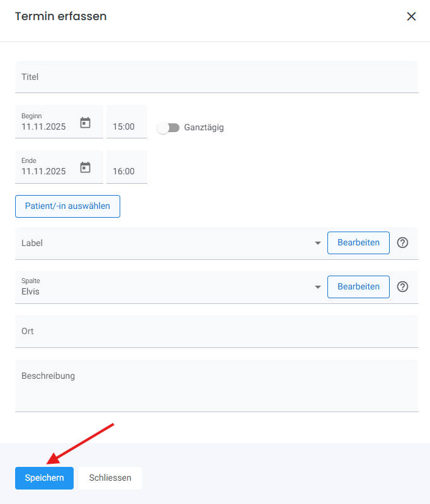Focus the Titel input field
Image resolution: width=430 pixels, height=504 pixels.
[x=217, y=77]
